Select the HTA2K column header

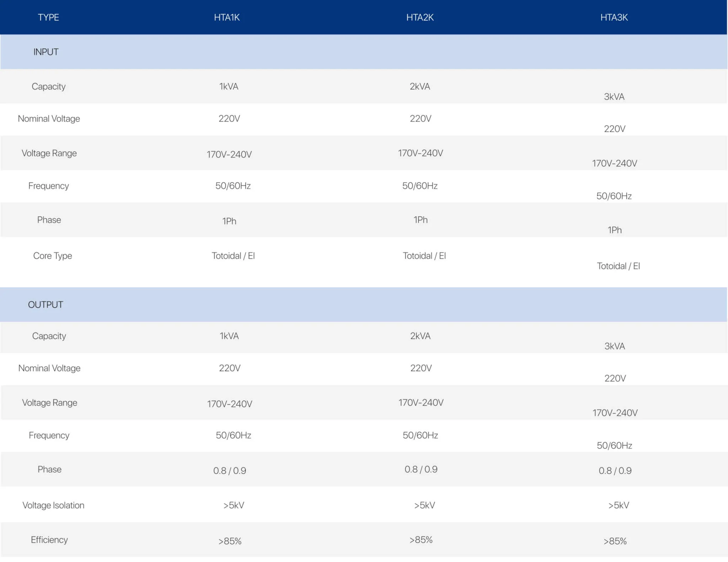pyautogui.click(x=420, y=17)
